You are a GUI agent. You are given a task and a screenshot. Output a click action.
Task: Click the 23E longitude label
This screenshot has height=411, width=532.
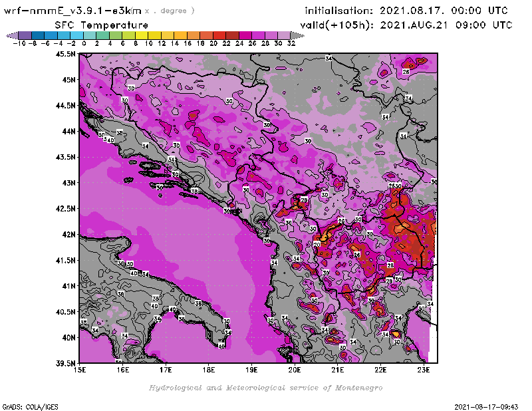point(424,370)
